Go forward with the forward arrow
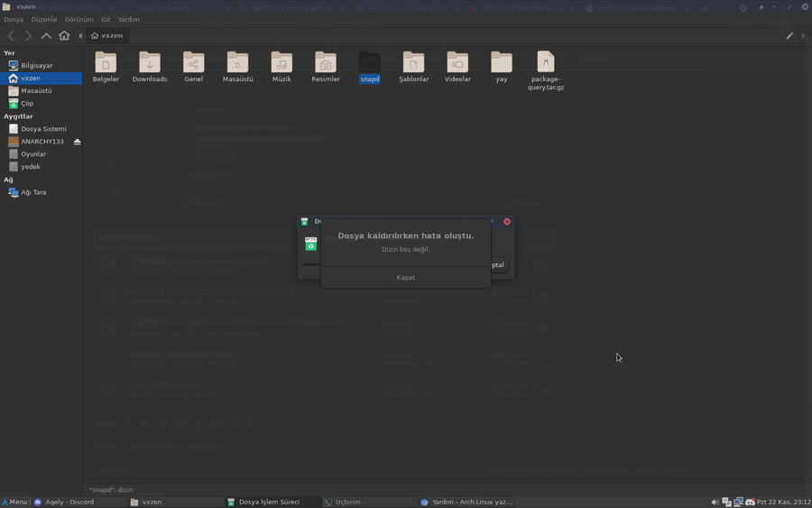Image resolution: width=812 pixels, height=508 pixels. coord(28,36)
